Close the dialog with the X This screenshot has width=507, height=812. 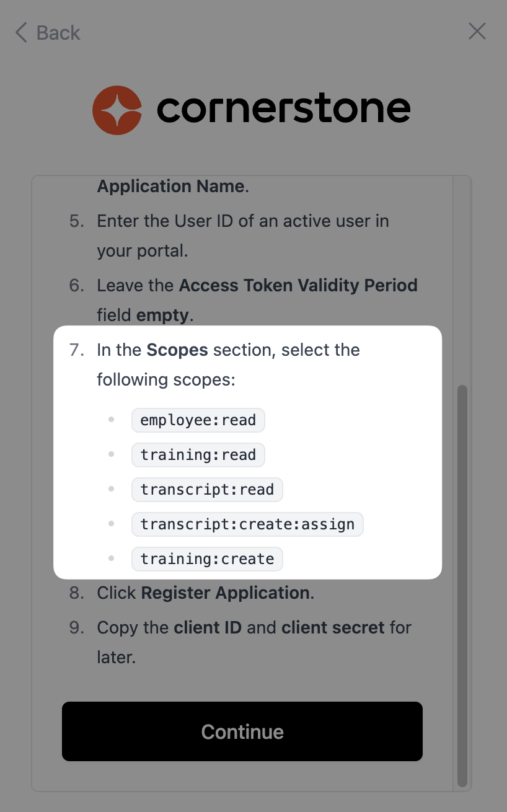tap(477, 32)
